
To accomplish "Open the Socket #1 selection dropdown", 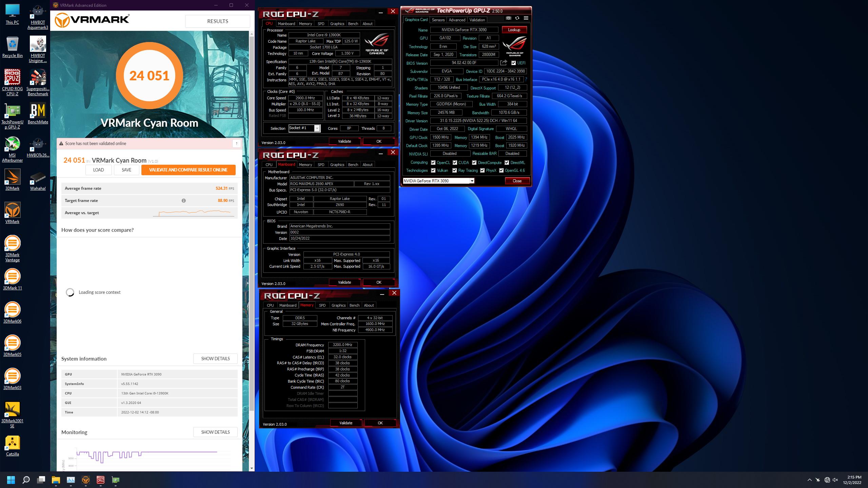I will tap(304, 128).
